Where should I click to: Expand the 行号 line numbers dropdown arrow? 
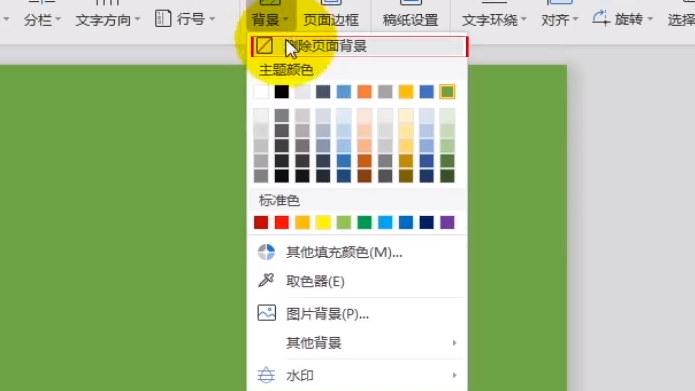(x=212, y=19)
